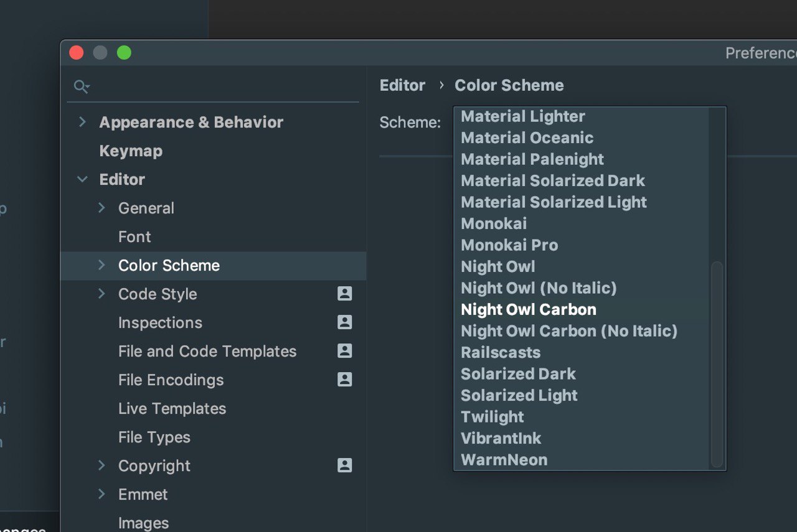The width and height of the screenshot is (797, 532).
Task: Click the profile icon beside File and Code Templates
Action: 345,351
